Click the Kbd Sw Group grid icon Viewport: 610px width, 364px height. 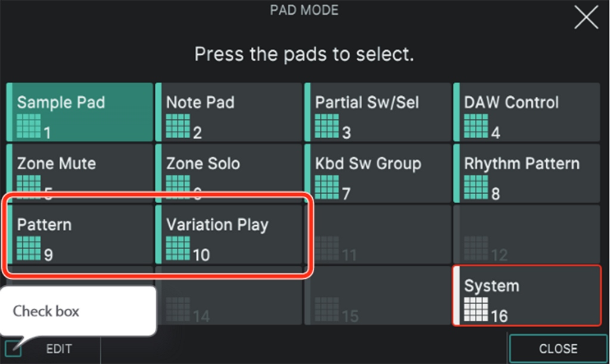327,187
